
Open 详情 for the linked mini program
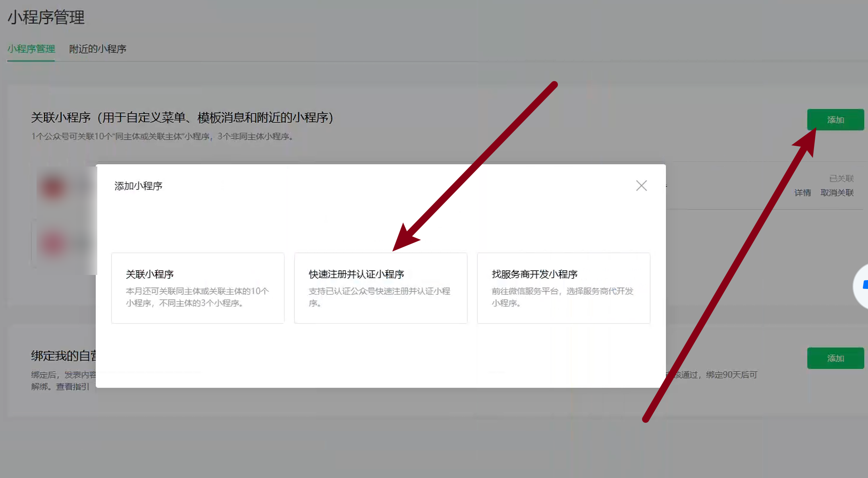[x=802, y=193]
